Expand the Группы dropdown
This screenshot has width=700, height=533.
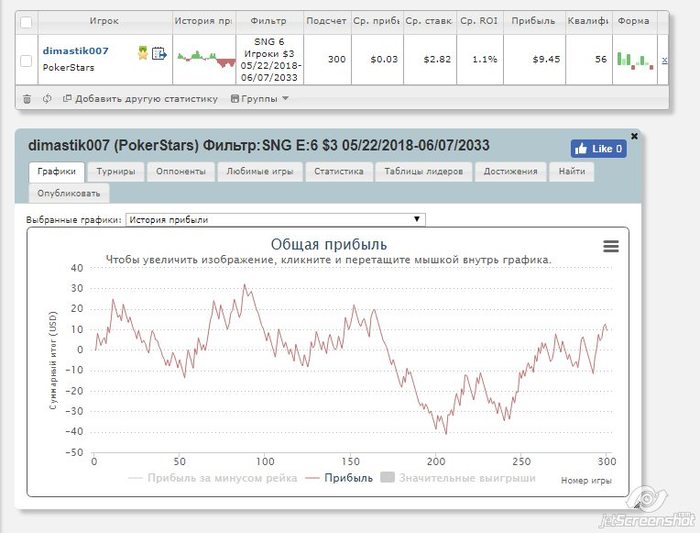pos(259,99)
